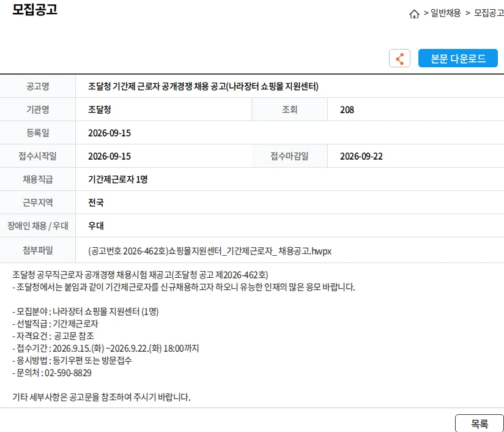The width and height of the screenshot is (504, 432).
Task: Download the notice body via 본문 다운로드
Action: (458, 58)
